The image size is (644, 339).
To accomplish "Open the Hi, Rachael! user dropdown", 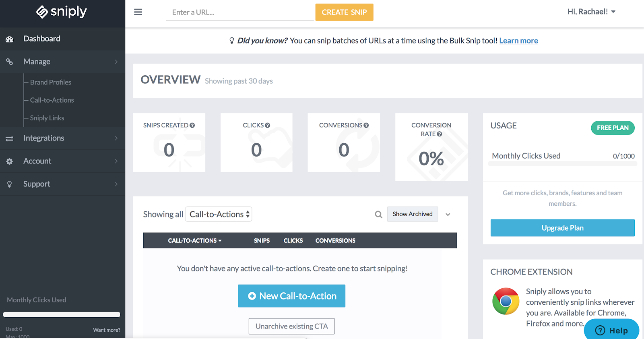I will coord(591,12).
